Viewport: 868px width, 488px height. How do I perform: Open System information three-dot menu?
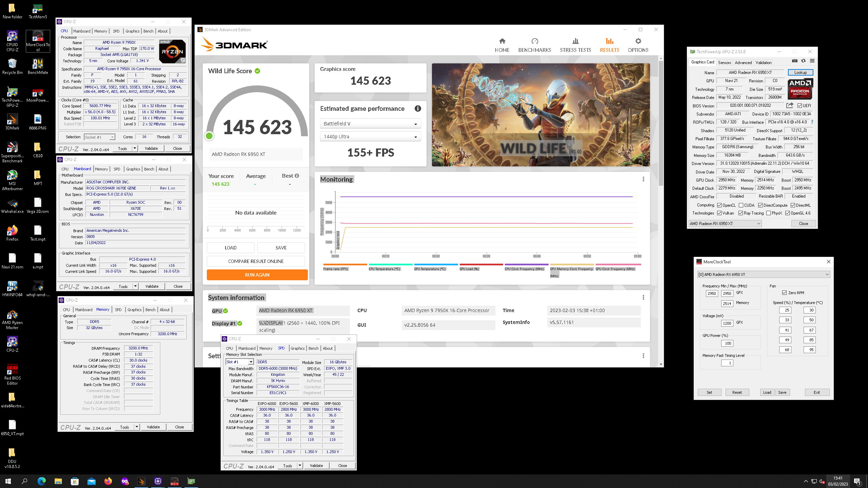click(643, 297)
